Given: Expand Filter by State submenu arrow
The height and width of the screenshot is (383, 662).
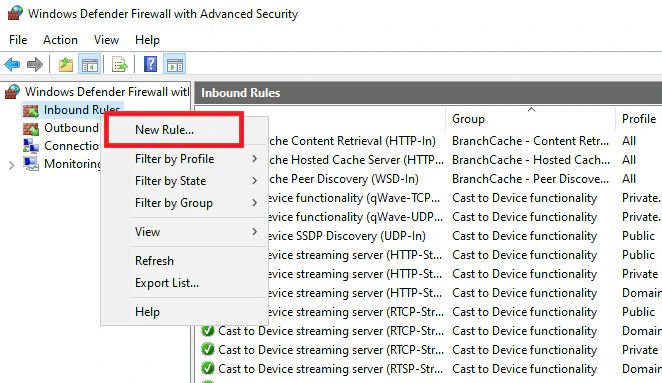Looking at the screenshot, I should (x=255, y=181).
